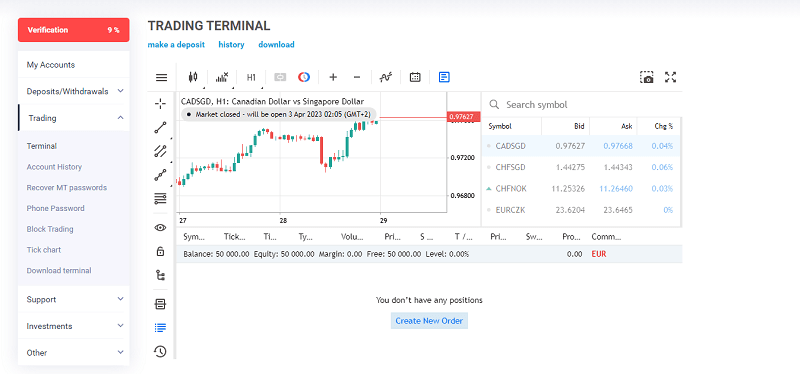Select the parallel channel drawing tool

(160, 151)
